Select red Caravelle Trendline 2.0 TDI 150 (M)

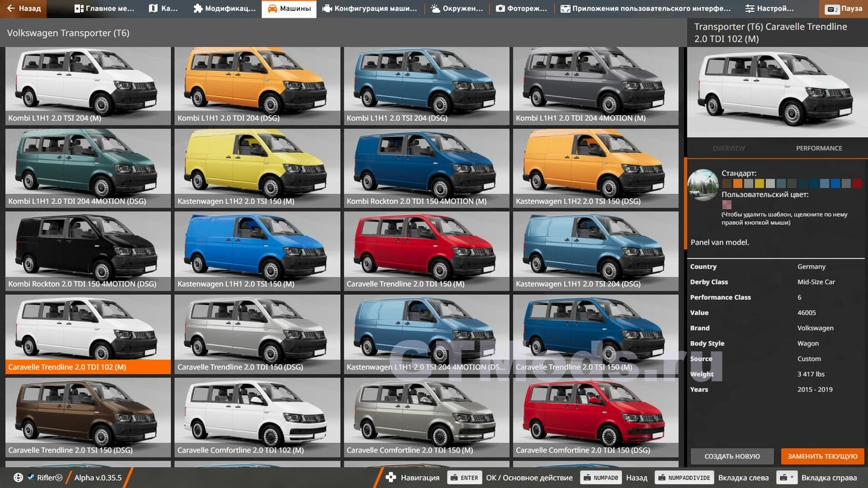pos(426,251)
